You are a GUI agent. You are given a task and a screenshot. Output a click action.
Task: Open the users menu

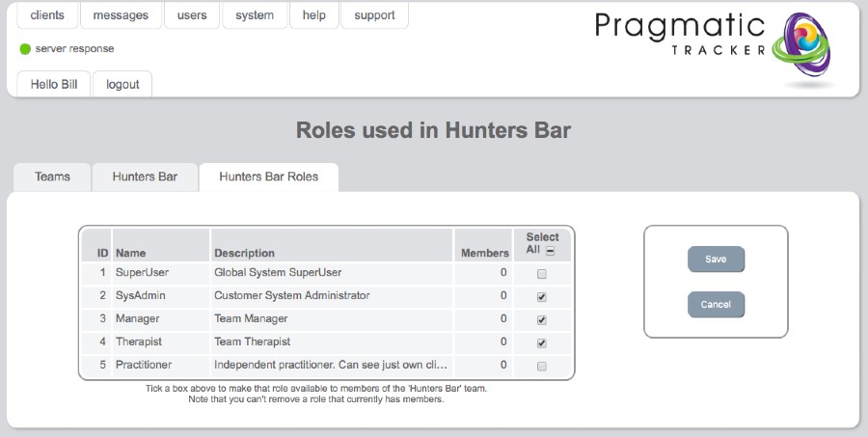(192, 15)
